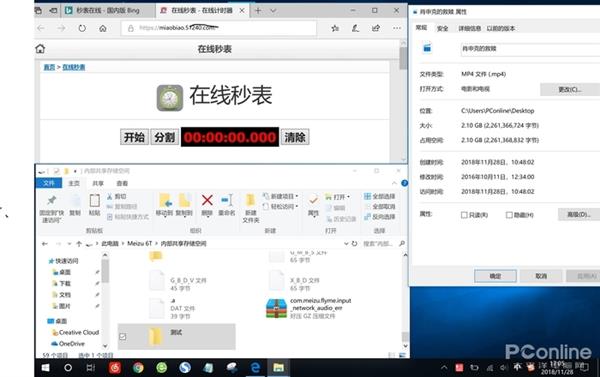Image resolution: width=600 pixels, height=377 pixels.
Task: Toggle the Hidden checkbox in Properties
Action: click(x=509, y=215)
